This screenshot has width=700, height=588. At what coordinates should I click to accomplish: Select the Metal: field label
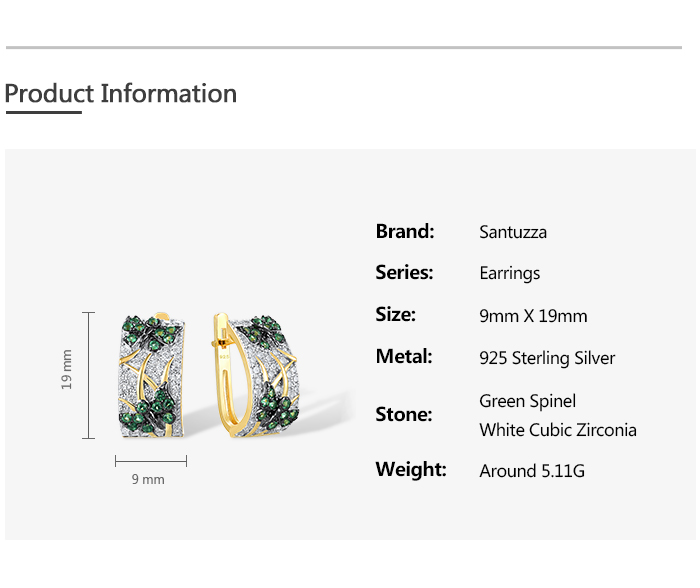coord(404,357)
